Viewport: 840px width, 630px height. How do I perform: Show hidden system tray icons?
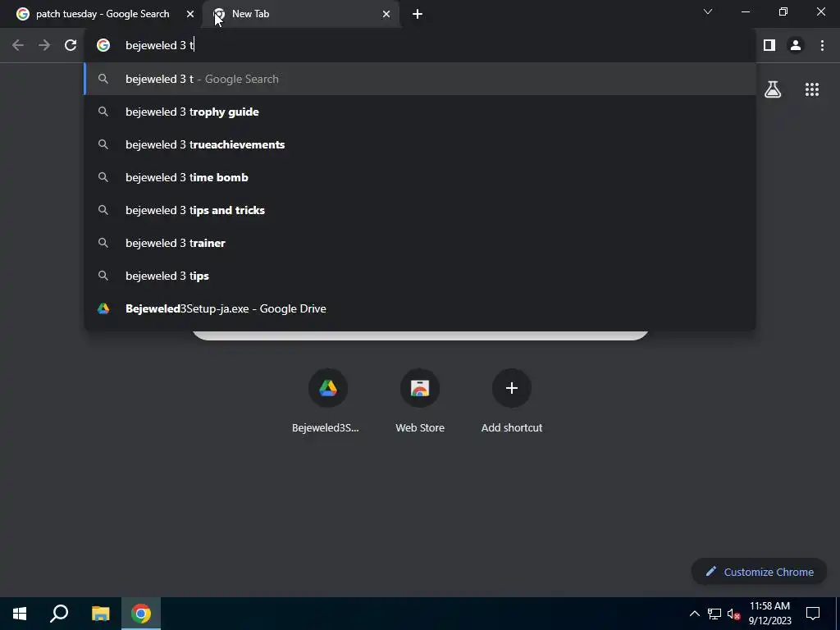(x=694, y=614)
